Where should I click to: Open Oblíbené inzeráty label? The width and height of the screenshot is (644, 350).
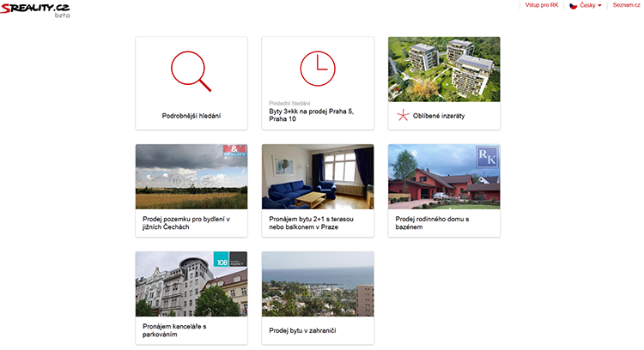click(x=439, y=115)
